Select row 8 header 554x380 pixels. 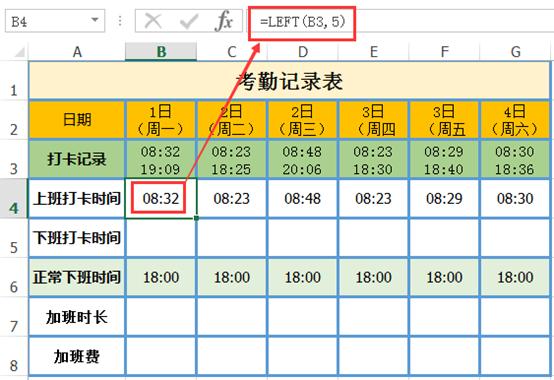pos(14,356)
